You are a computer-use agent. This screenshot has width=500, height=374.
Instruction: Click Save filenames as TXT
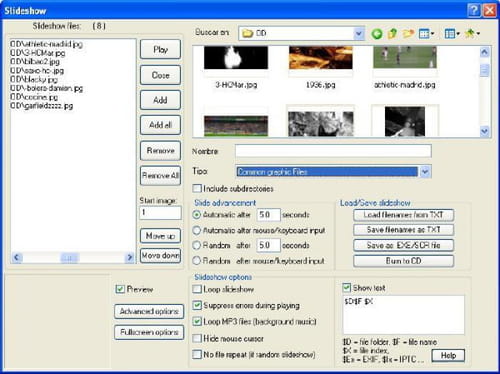point(403,230)
